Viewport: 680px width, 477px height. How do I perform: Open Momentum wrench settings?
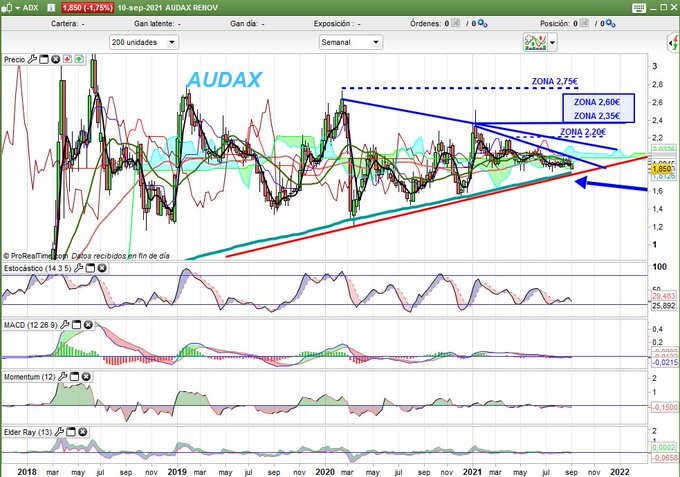pyautogui.click(x=63, y=377)
